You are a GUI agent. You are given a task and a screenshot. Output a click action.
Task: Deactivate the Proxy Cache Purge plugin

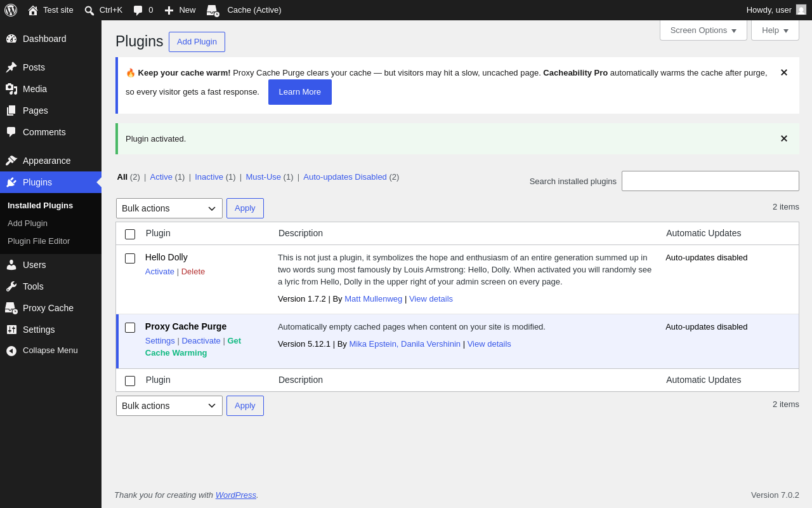coord(201,341)
